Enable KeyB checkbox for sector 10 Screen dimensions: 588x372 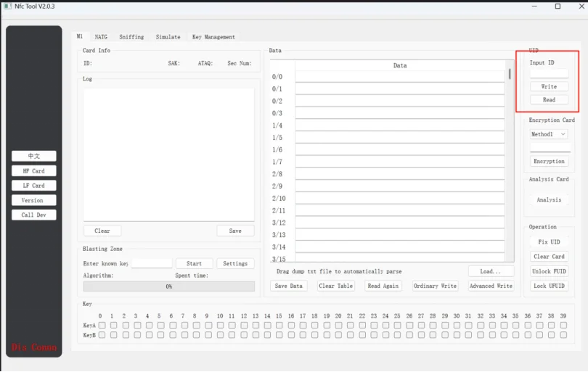point(220,335)
